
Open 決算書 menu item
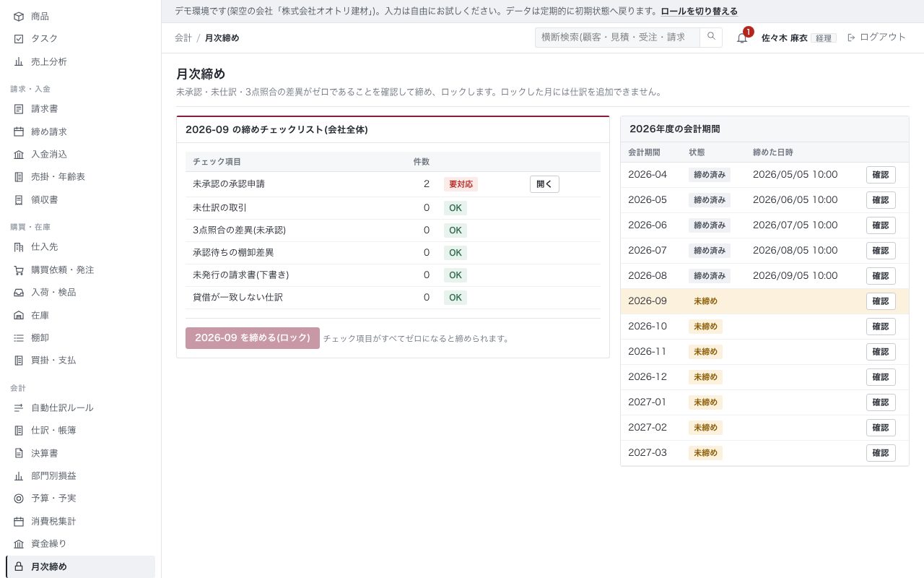80,453
